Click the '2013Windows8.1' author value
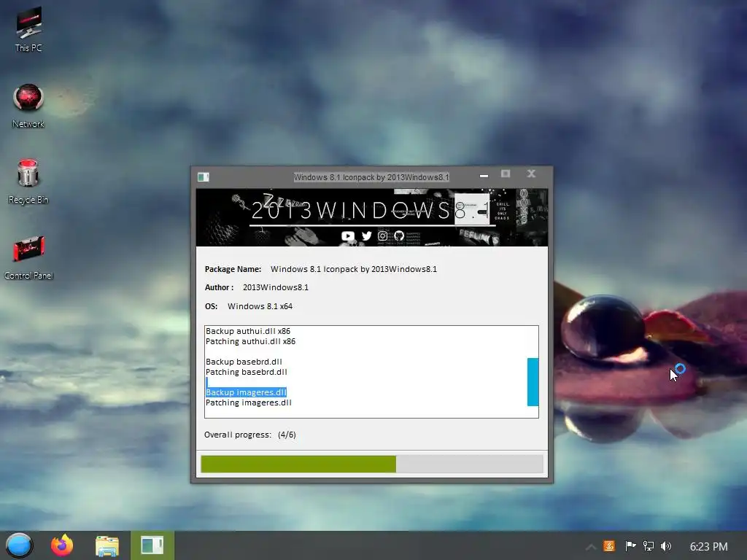The height and width of the screenshot is (560, 747). 276,287
